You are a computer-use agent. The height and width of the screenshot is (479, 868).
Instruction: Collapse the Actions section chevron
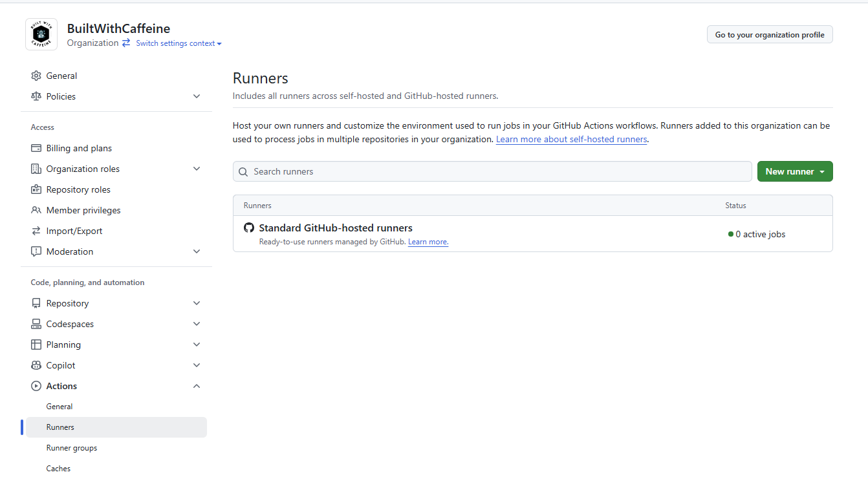tap(197, 386)
